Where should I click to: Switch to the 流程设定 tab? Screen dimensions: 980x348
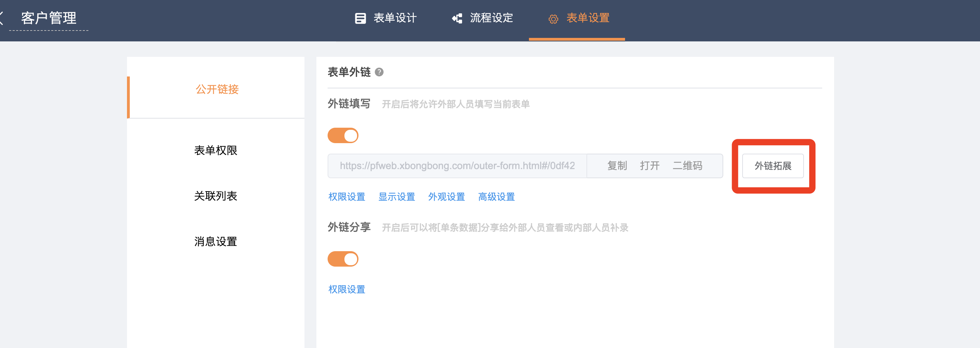(491, 18)
